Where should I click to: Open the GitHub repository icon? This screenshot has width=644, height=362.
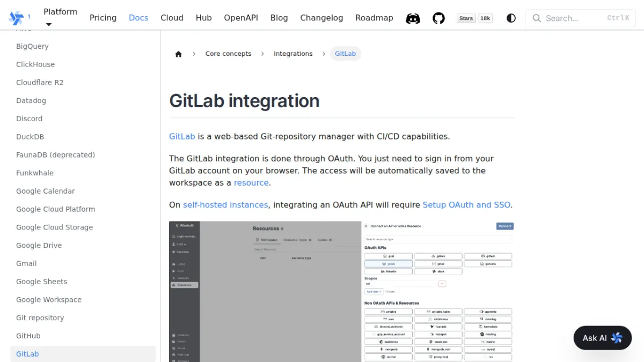[x=438, y=18]
